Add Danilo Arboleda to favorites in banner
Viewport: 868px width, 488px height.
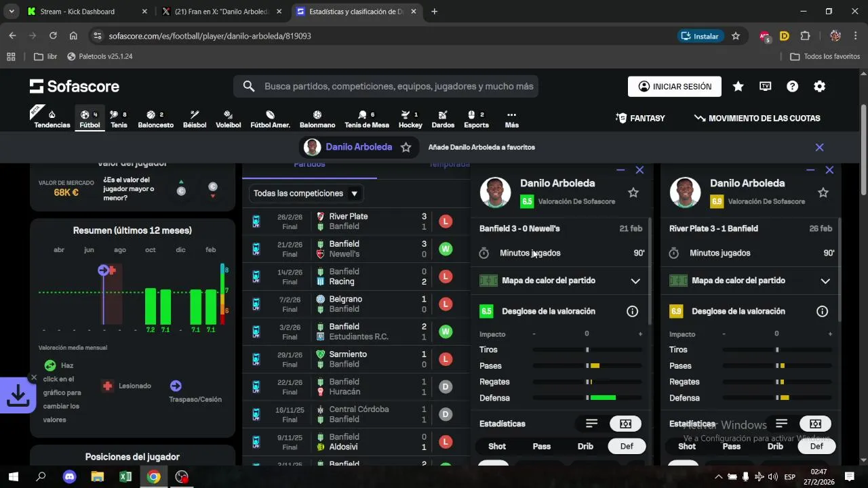pos(406,147)
